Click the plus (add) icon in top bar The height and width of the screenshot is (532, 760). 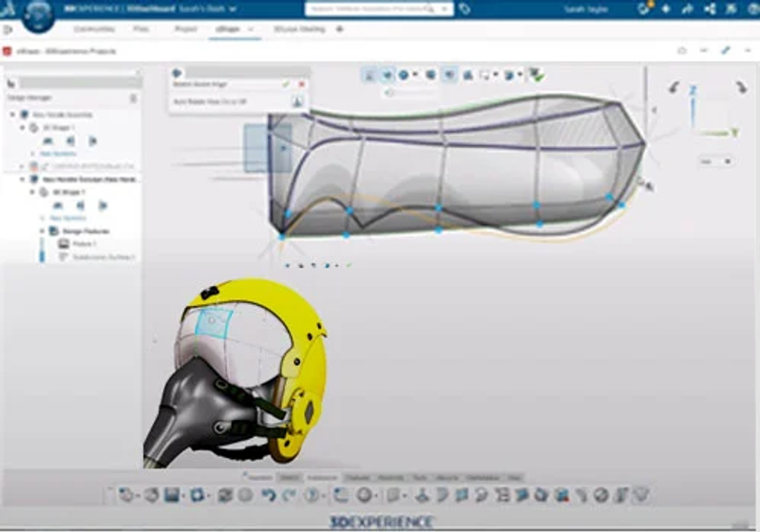tap(666, 9)
